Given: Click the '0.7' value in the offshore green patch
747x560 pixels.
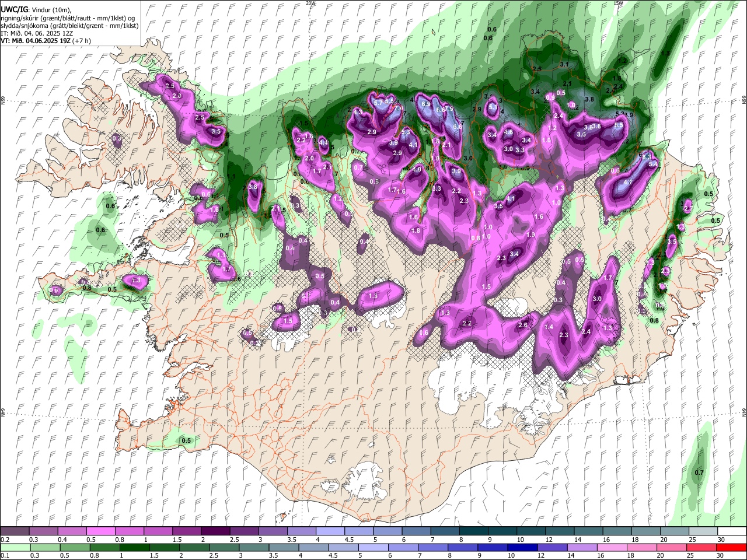Looking at the screenshot, I should (x=699, y=473).
